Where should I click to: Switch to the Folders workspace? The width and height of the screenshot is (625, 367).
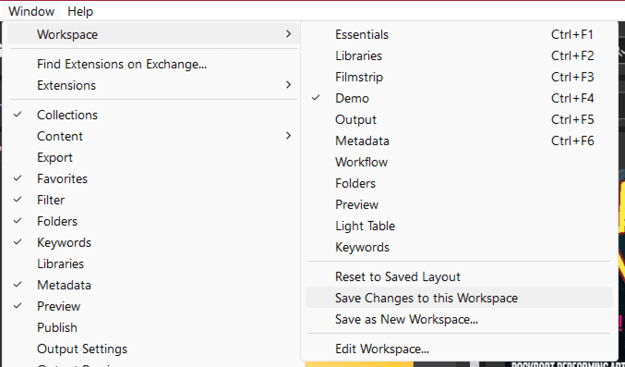459,183
